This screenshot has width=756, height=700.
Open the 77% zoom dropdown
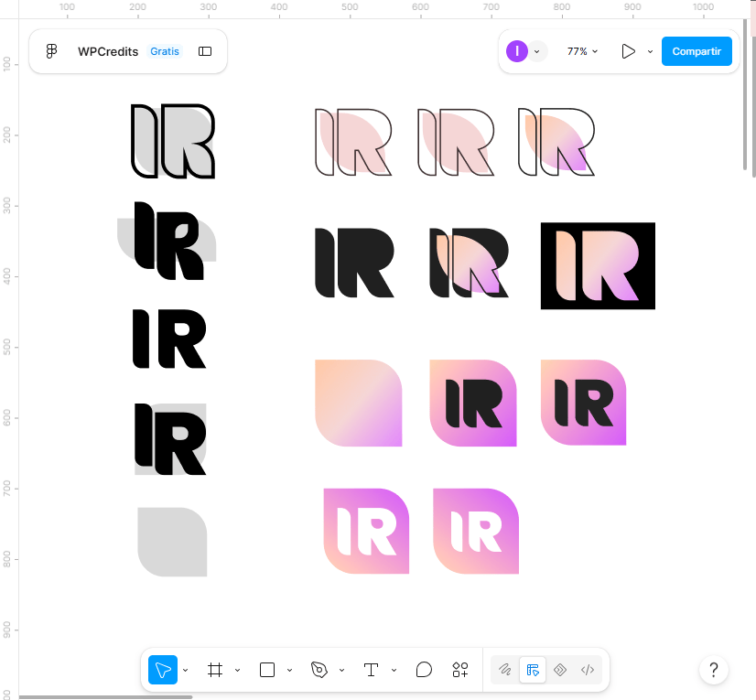582,51
